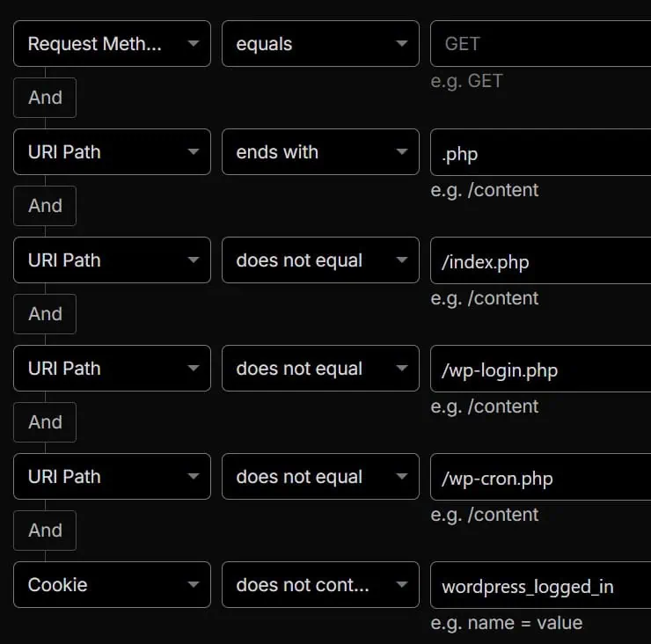The height and width of the screenshot is (644, 651).
Task: Open the 'does not contain' operator dropdown
Action: coord(320,585)
